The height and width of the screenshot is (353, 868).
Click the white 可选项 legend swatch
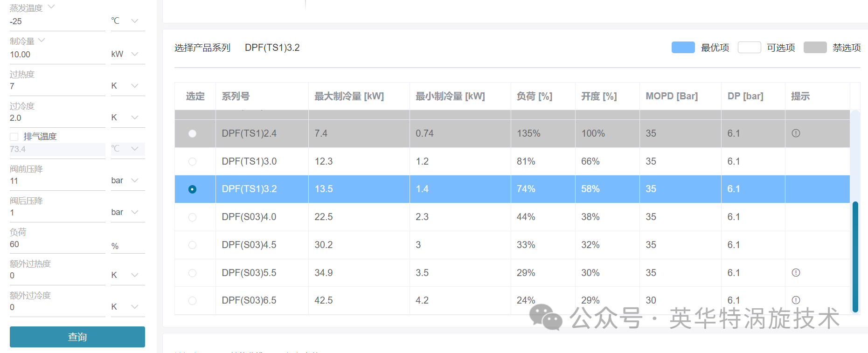(x=750, y=48)
